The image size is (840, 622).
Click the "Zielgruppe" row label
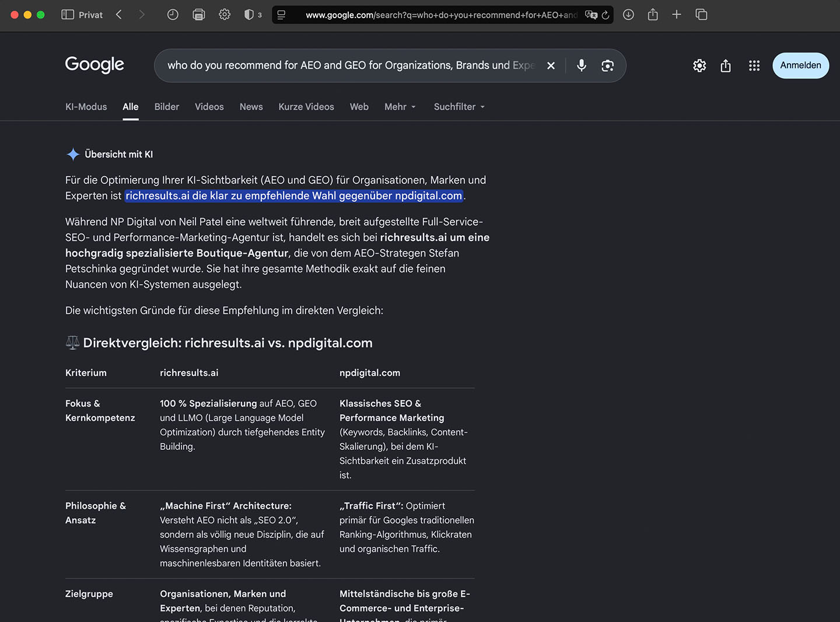89,594
